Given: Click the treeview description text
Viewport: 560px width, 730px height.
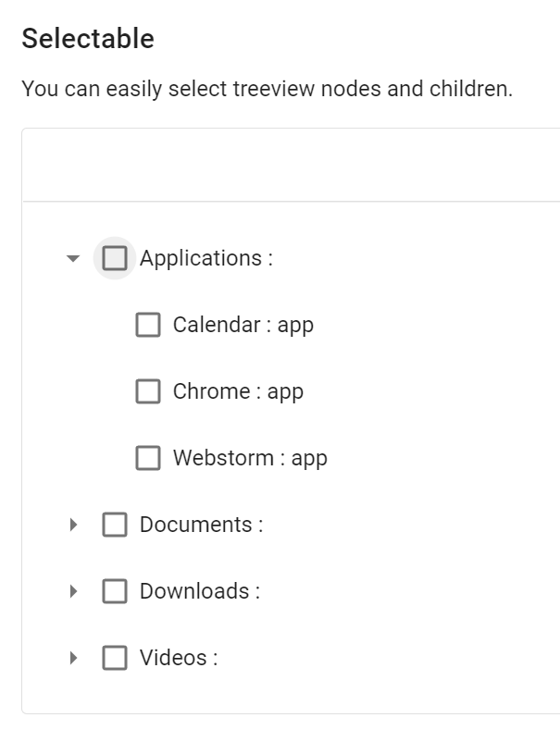Looking at the screenshot, I should coord(267,90).
